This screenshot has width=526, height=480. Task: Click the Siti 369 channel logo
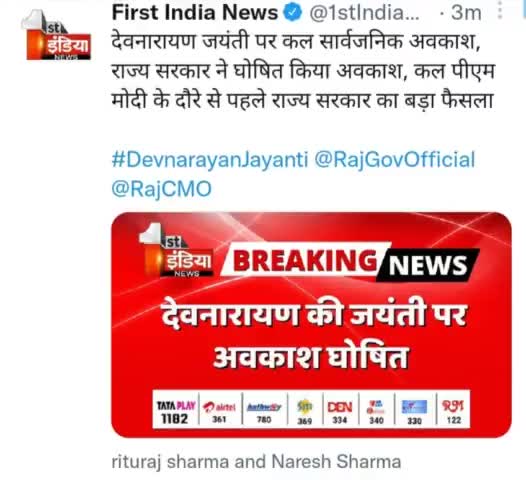[305, 412]
